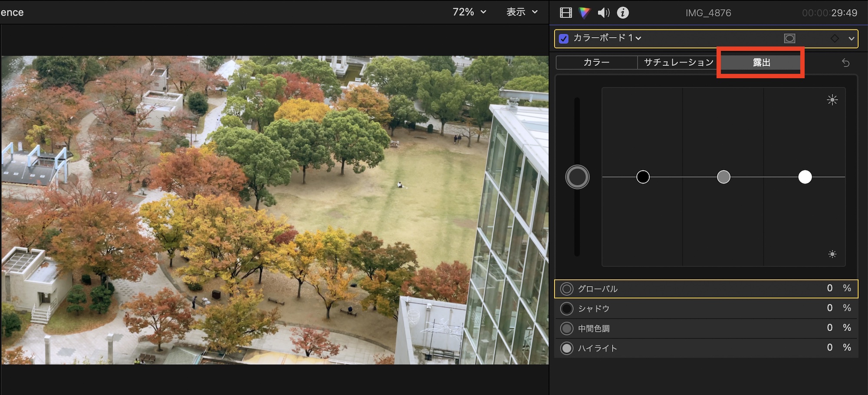Click the global exposure slider knob
Viewport: 868px width, 395px height.
577,177
